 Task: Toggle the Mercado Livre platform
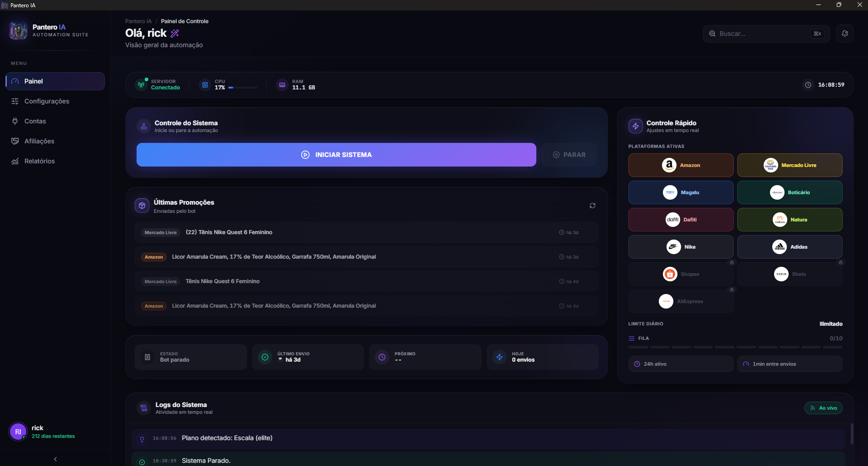790,165
